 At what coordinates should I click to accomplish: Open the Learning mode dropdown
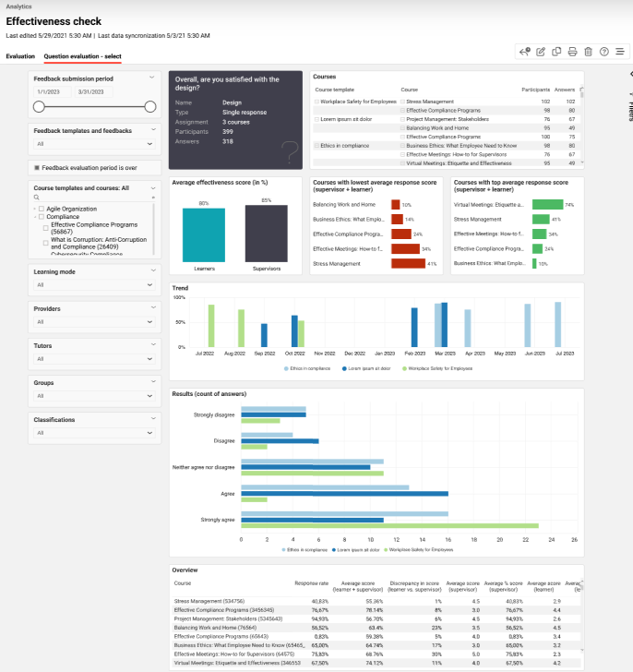point(95,286)
